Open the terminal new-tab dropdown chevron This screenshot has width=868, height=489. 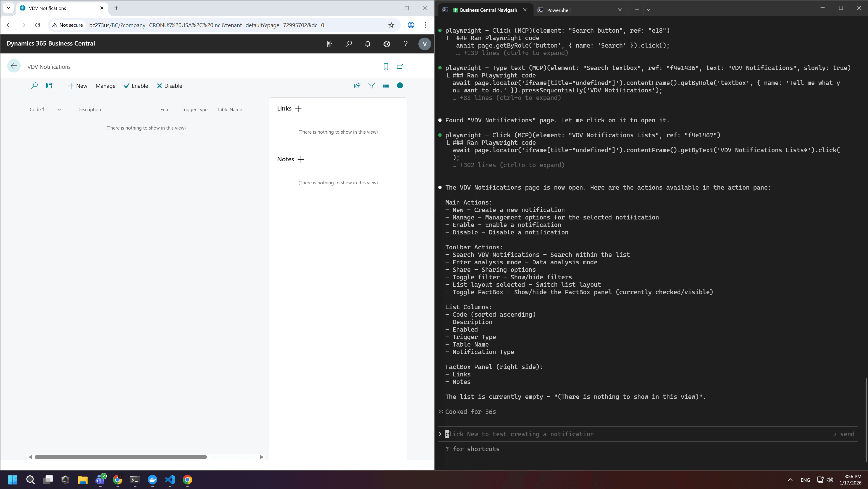649,10
